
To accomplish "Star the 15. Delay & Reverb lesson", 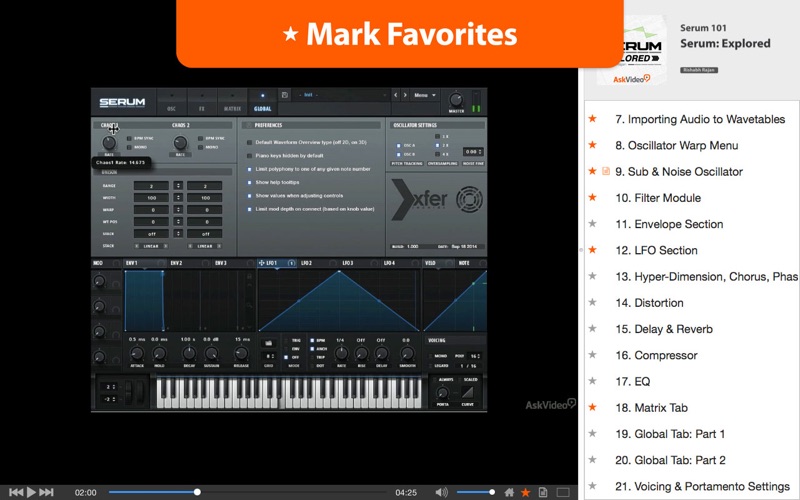I will (592, 329).
